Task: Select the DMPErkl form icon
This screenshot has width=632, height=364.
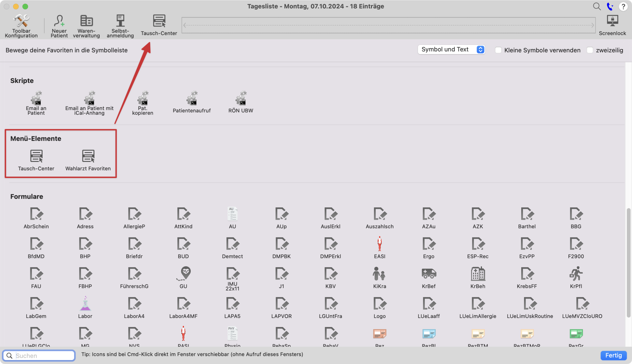Action: (331, 248)
